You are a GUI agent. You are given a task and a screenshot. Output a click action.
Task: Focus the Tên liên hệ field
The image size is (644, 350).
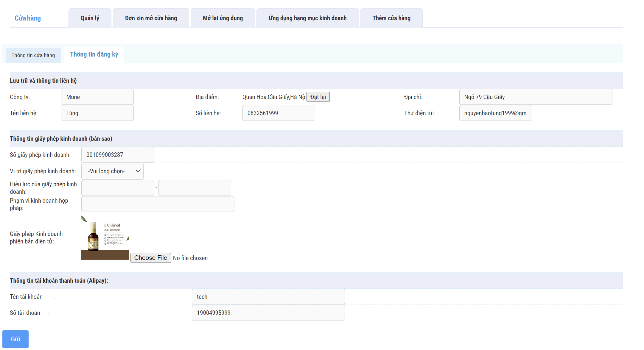(97, 113)
